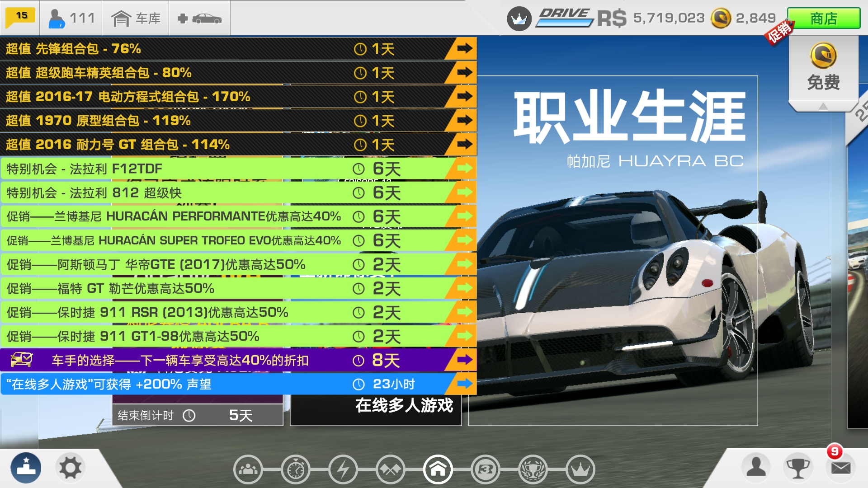The height and width of the screenshot is (488, 868).
Task: Open the trophy achievements icon
Action: (x=798, y=467)
